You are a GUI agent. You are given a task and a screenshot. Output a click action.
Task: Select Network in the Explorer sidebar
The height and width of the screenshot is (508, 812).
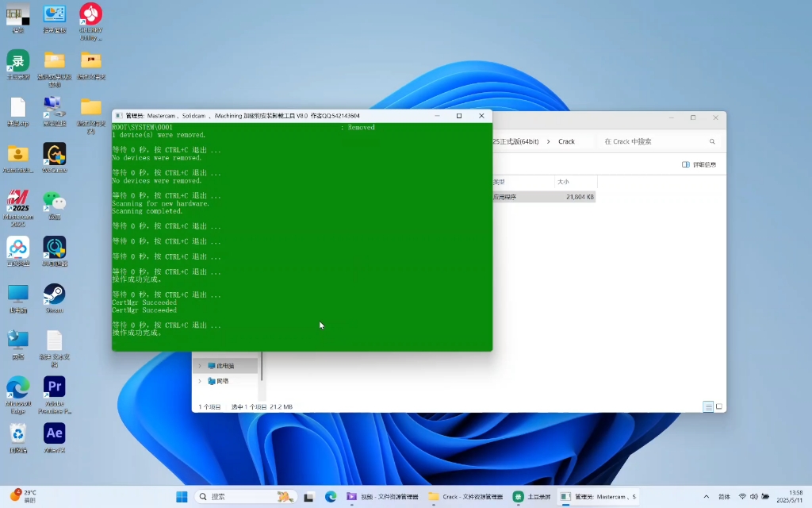pyautogui.click(x=224, y=381)
